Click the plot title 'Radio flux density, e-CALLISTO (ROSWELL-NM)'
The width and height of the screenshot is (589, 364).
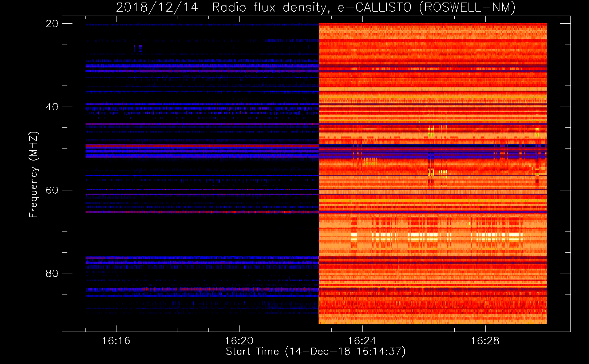click(x=364, y=7)
